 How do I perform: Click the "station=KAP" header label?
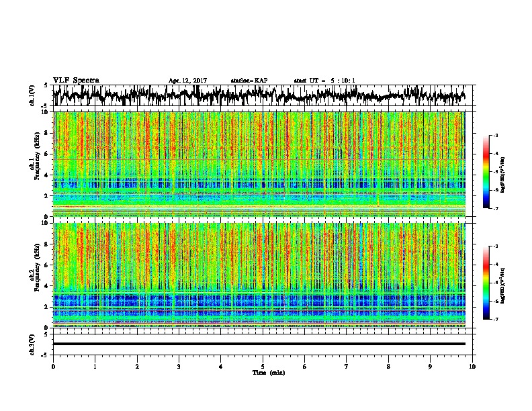249,81
